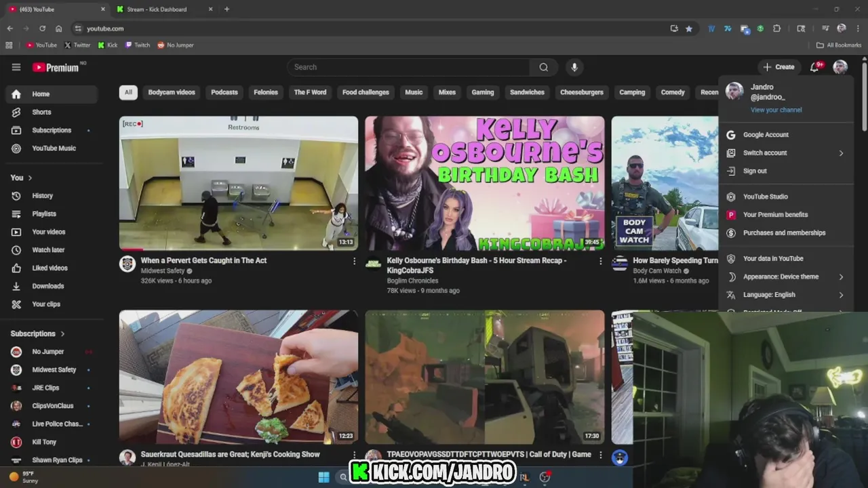This screenshot has height=488, width=868.
Task: Open YouTube Music in the sidebar
Action: click(52, 148)
